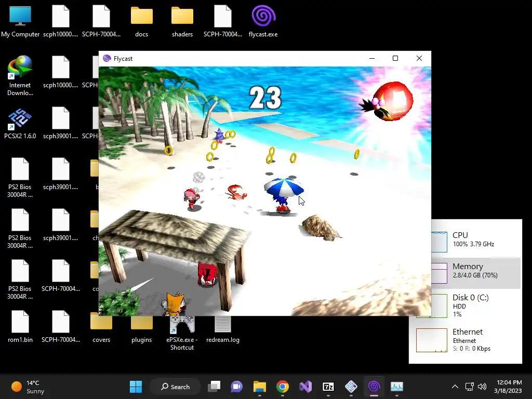
Task: Click the taskbar Search box
Action: pyautogui.click(x=176, y=387)
